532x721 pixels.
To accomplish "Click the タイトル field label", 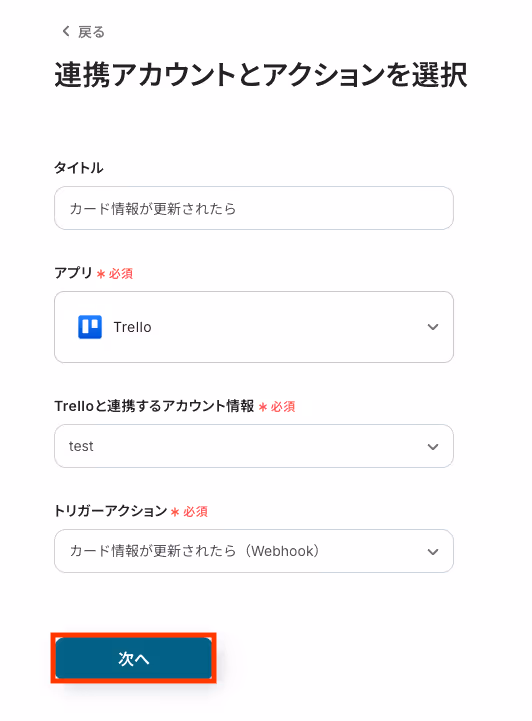I will click(79, 168).
